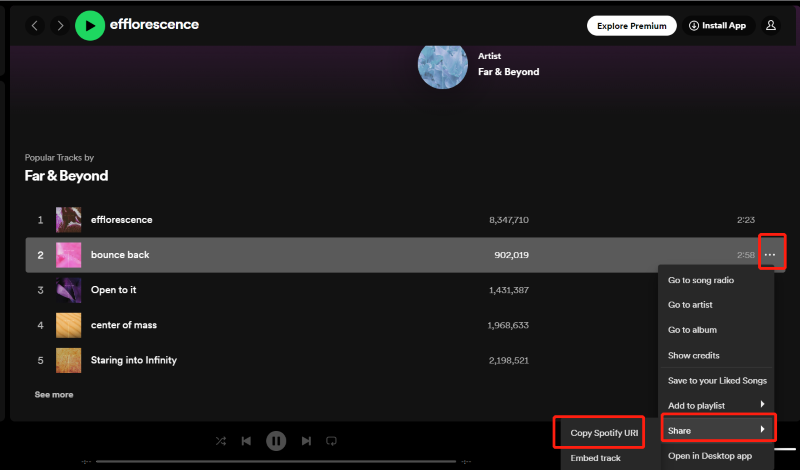Image resolution: width=800 pixels, height=470 pixels.
Task: Choose Go to song radio
Action: pyautogui.click(x=705, y=280)
